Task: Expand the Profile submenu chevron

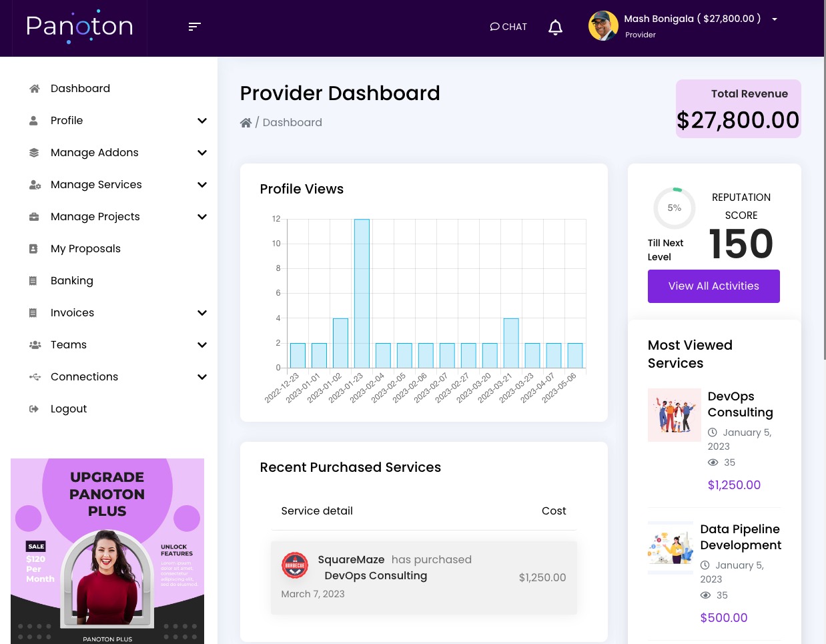Action: 202,121
